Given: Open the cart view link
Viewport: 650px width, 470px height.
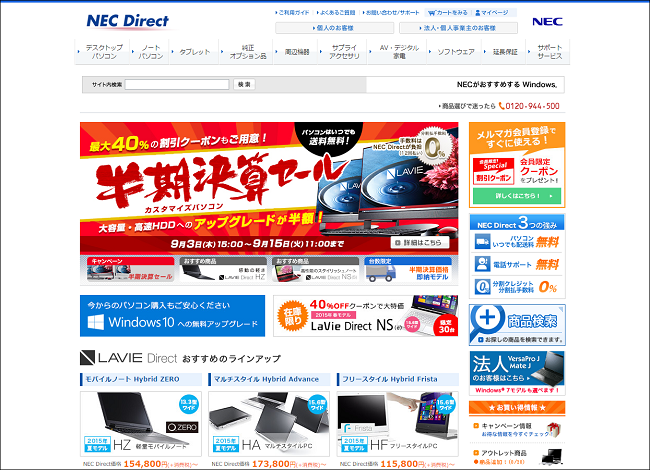Looking at the screenshot, I should 448,13.
